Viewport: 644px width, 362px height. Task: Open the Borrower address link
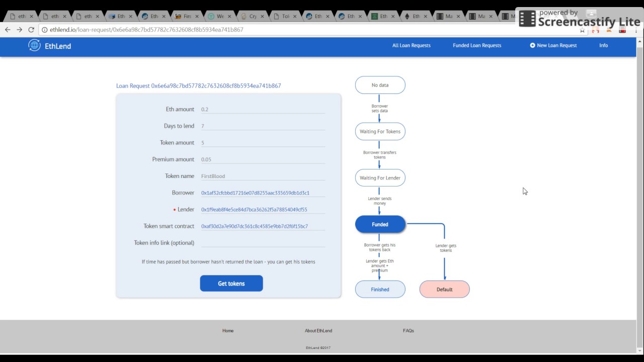pos(255,193)
